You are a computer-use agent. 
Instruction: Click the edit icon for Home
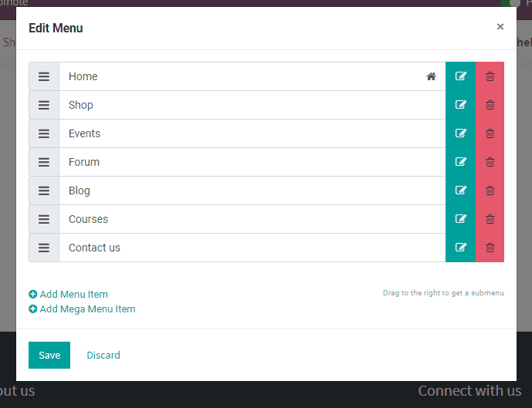(460, 76)
